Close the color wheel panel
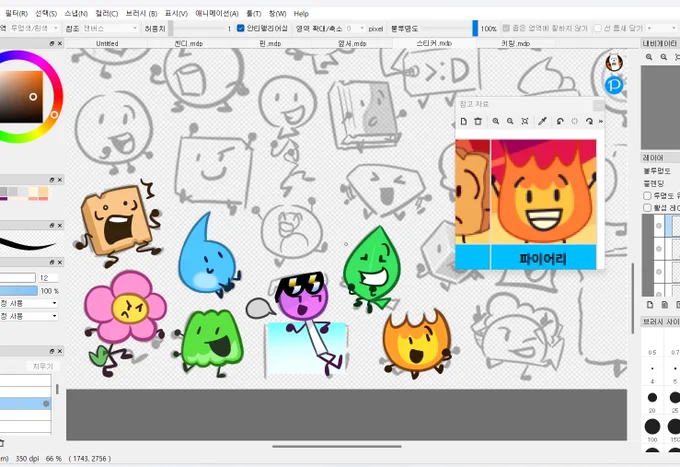This screenshot has height=467, width=680. [60, 43]
